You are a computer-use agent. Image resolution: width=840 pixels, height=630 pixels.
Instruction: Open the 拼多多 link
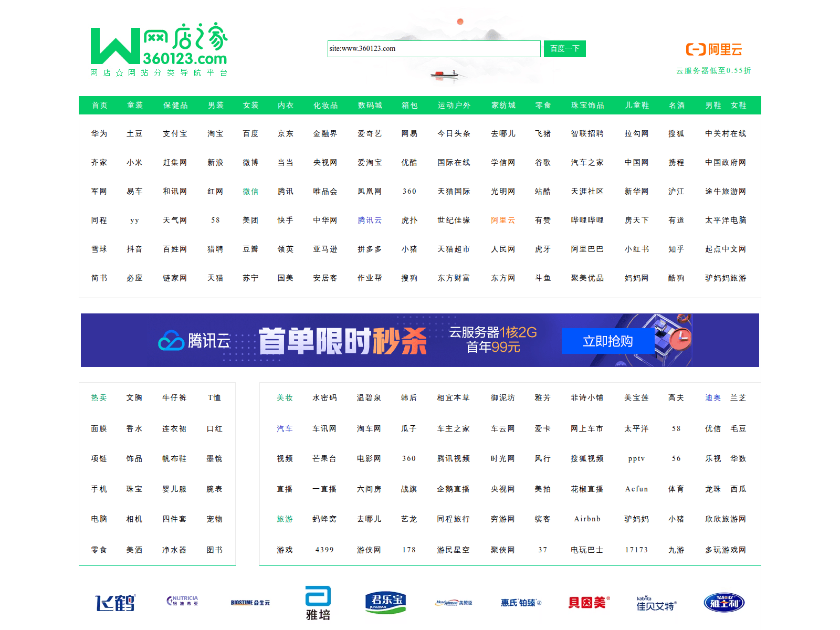pyautogui.click(x=370, y=249)
